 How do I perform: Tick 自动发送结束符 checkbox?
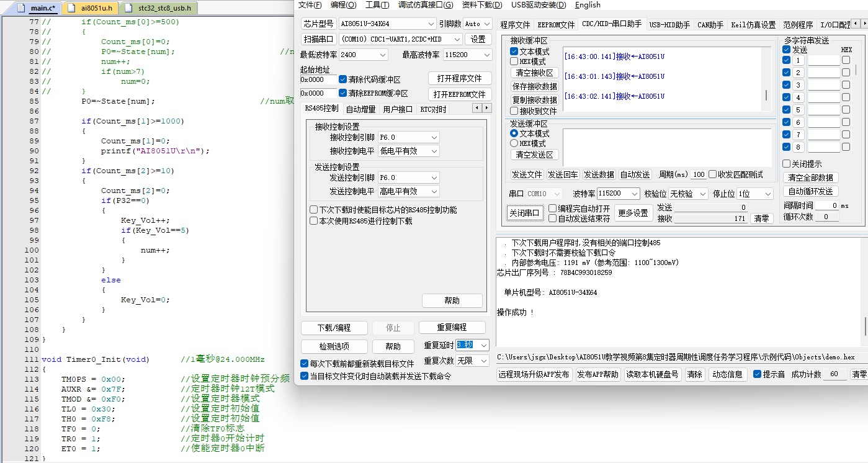click(552, 218)
